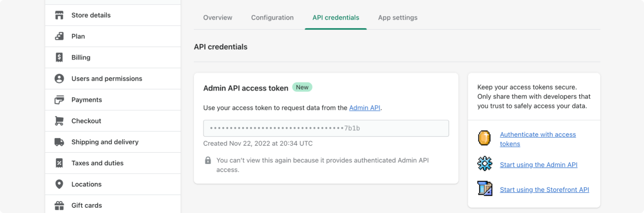Image resolution: width=644 pixels, height=213 pixels.
Task: Click the masked access token field
Action: (326, 128)
